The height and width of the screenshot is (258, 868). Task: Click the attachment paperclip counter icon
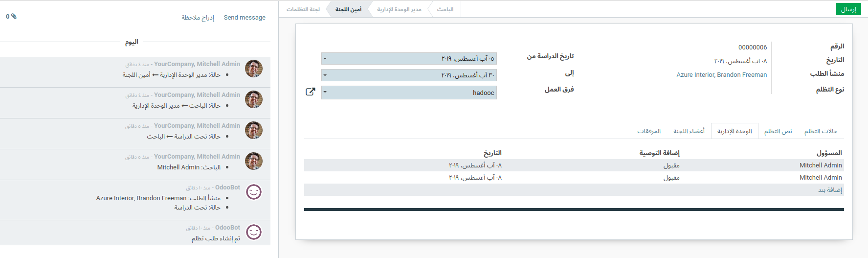pos(12,17)
